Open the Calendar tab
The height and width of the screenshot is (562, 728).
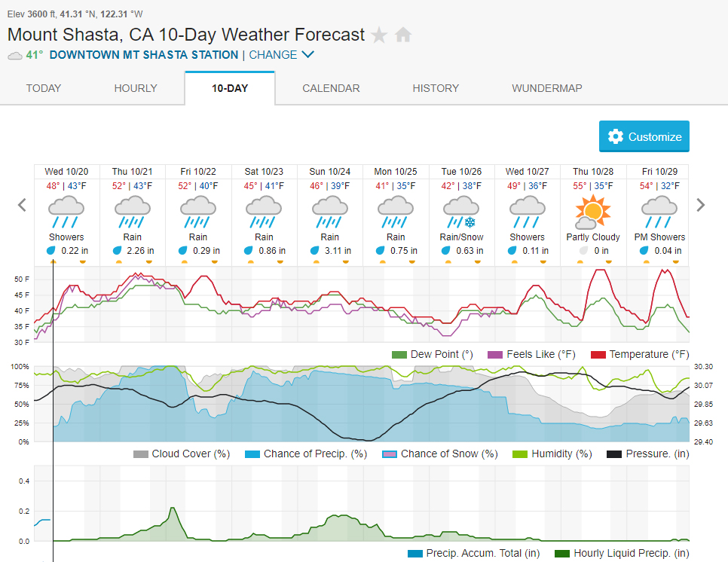pyautogui.click(x=331, y=88)
